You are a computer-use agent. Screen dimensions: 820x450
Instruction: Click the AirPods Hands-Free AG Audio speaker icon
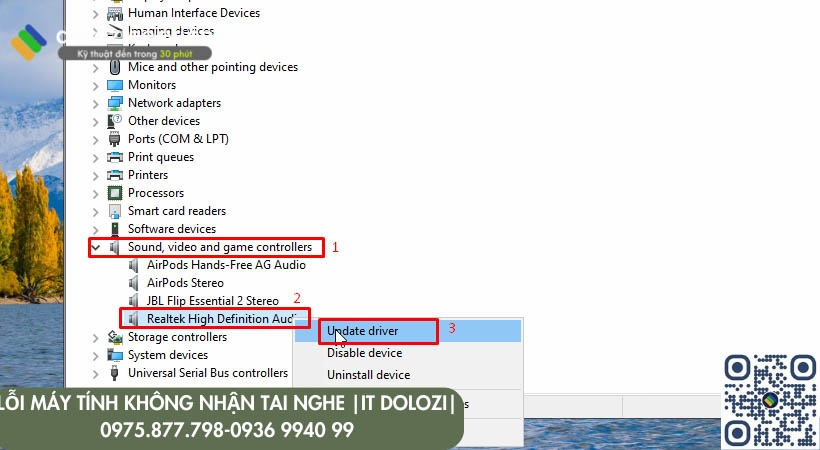click(134, 265)
